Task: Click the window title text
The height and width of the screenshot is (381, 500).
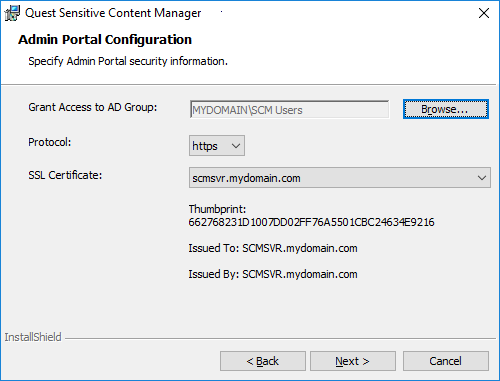Action: (x=113, y=13)
